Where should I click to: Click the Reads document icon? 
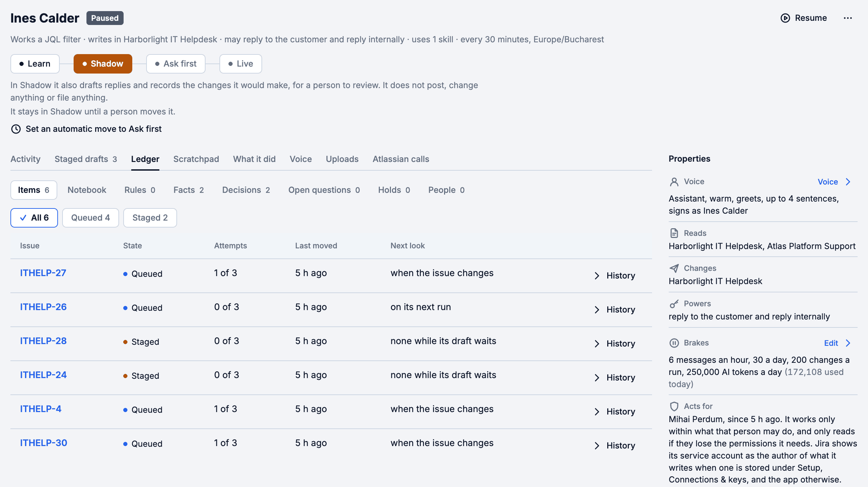pyautogui.click(x=674, y=233)
